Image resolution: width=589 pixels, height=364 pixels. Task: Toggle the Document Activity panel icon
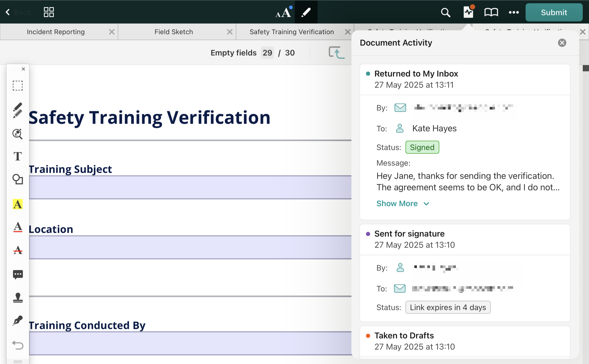468,12
